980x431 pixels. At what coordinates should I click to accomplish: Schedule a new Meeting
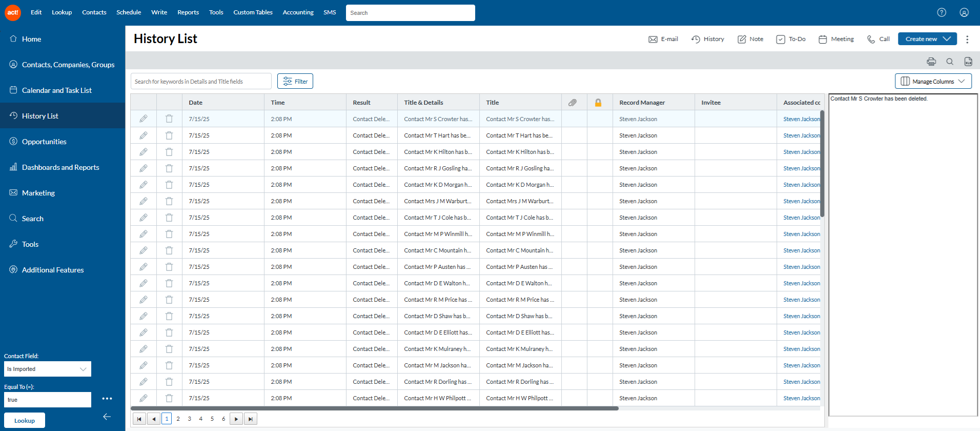tap(836, 39)
